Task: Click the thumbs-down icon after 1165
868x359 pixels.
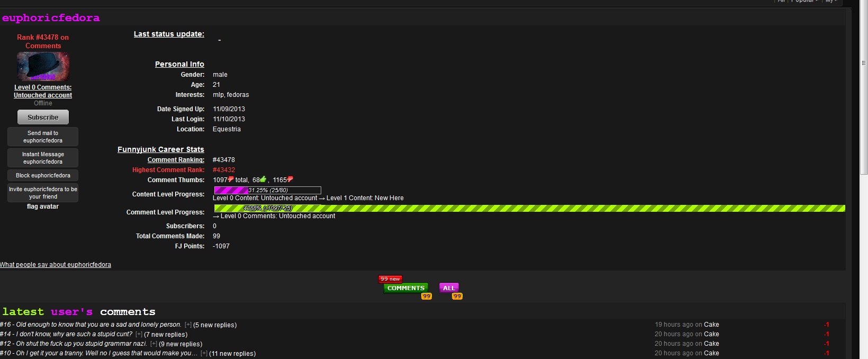Action: [x=290, y=179]
